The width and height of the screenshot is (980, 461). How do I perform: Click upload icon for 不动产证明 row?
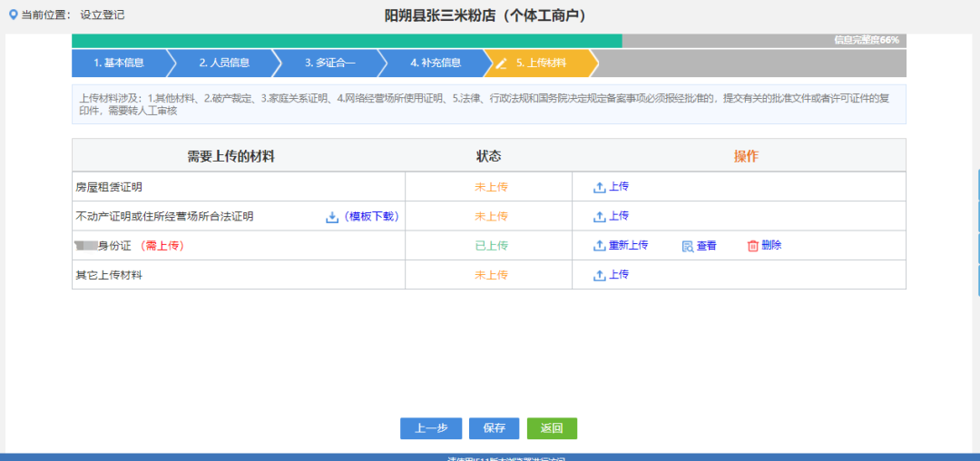point(599,217)
